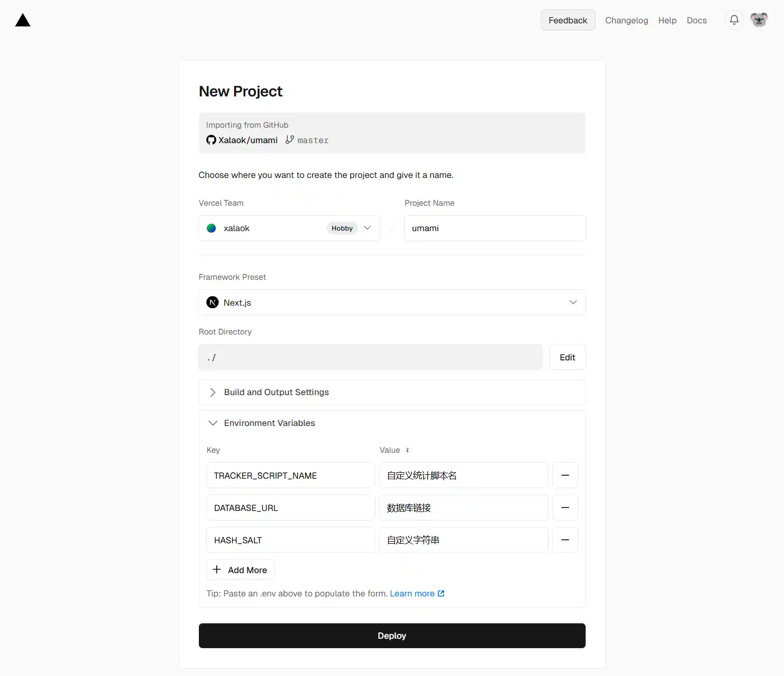Add More environment variables

point(241,570)
